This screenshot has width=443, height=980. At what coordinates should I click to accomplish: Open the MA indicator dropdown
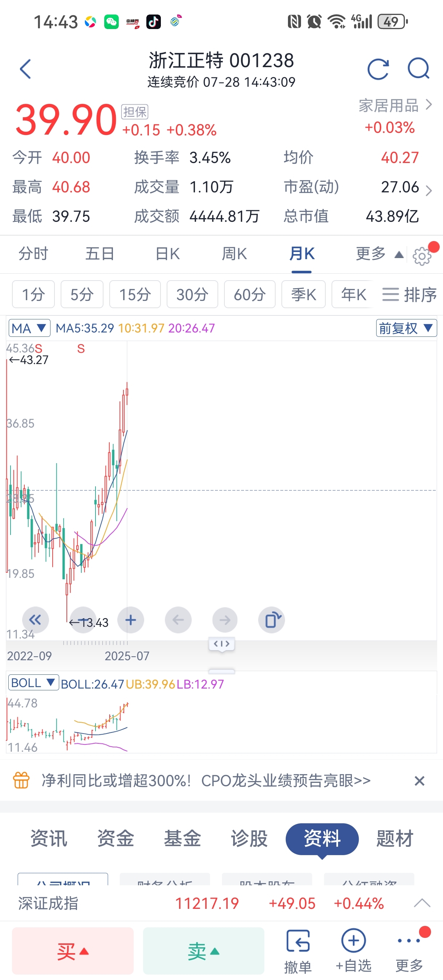(29, 328)
